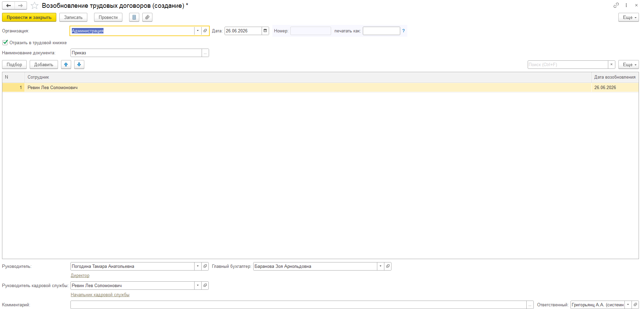The width and height of the screenshot is (644, 309).
Task: Open the Руководитель record window
Action: click(205, 266)
